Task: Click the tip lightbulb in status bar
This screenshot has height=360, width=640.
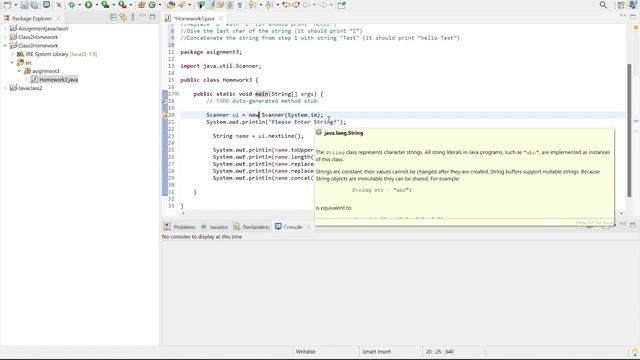Action: coord(635,351)
